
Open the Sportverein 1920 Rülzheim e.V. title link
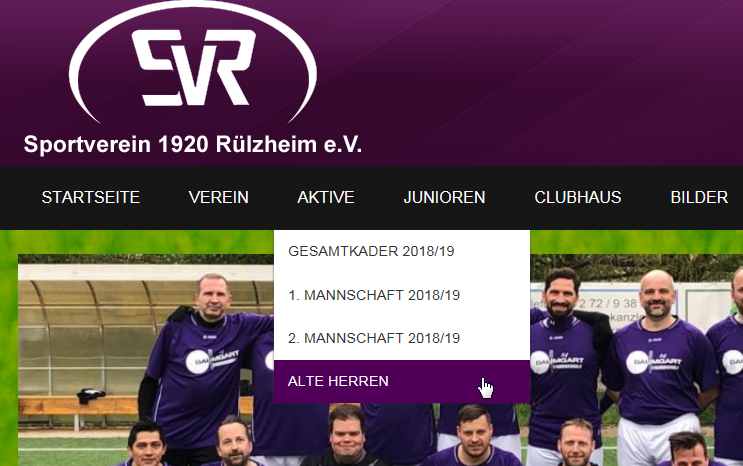[x=193, y=144]
